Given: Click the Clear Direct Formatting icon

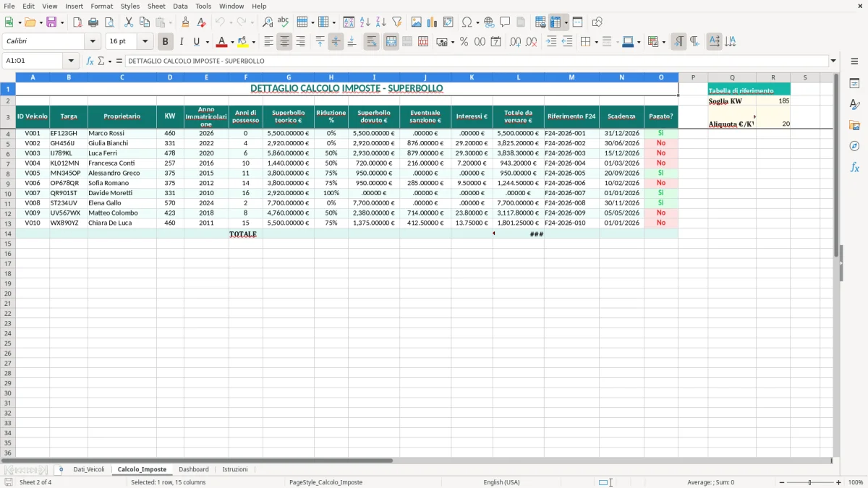Looking at the screenshot, I should (x=201, y=22).
